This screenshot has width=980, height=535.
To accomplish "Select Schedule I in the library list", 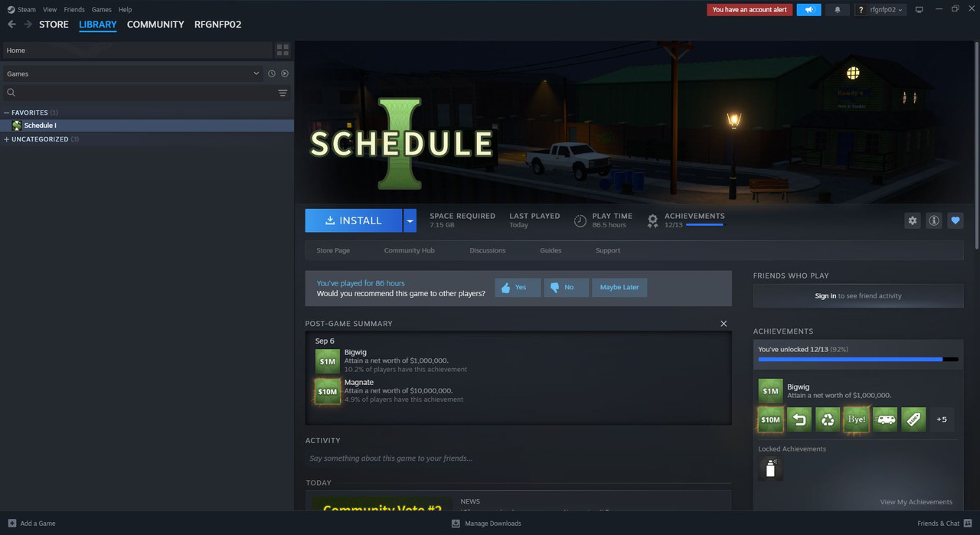I will [x=147, y=126].
